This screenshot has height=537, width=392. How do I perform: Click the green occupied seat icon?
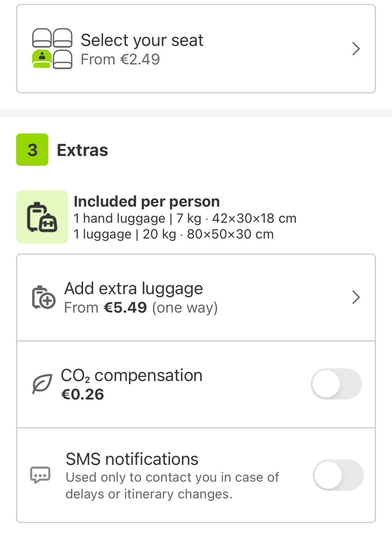42,59
